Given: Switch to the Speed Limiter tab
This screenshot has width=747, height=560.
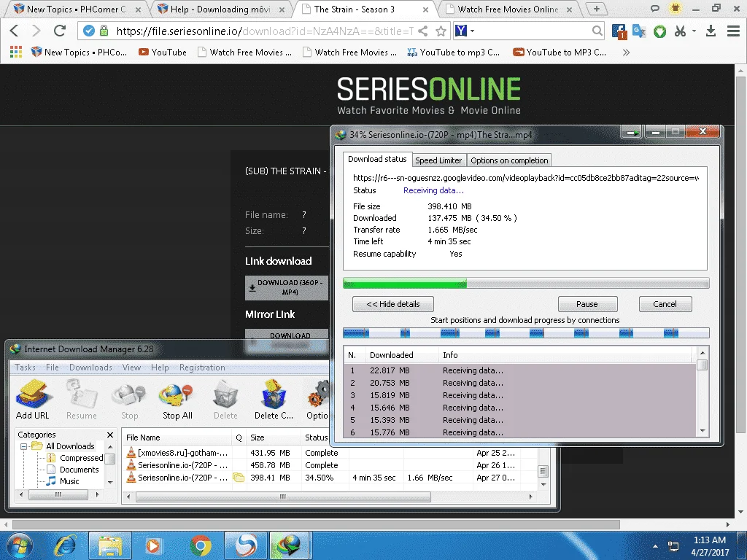Looking at the screenshot, I should pyautogui.click(x=438, y=160).
